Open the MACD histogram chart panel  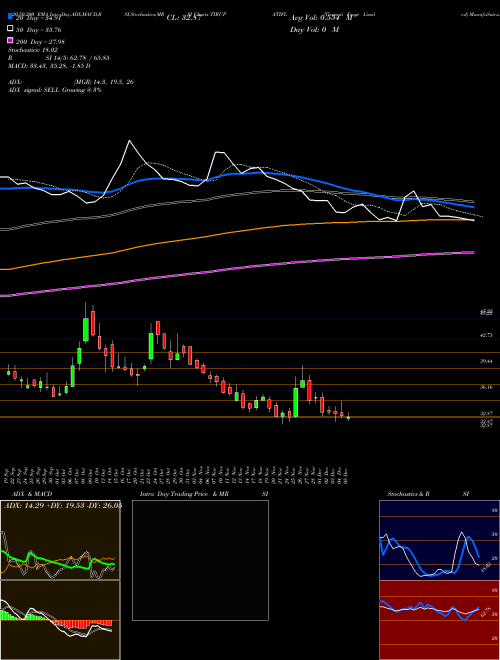pos(60,620)
